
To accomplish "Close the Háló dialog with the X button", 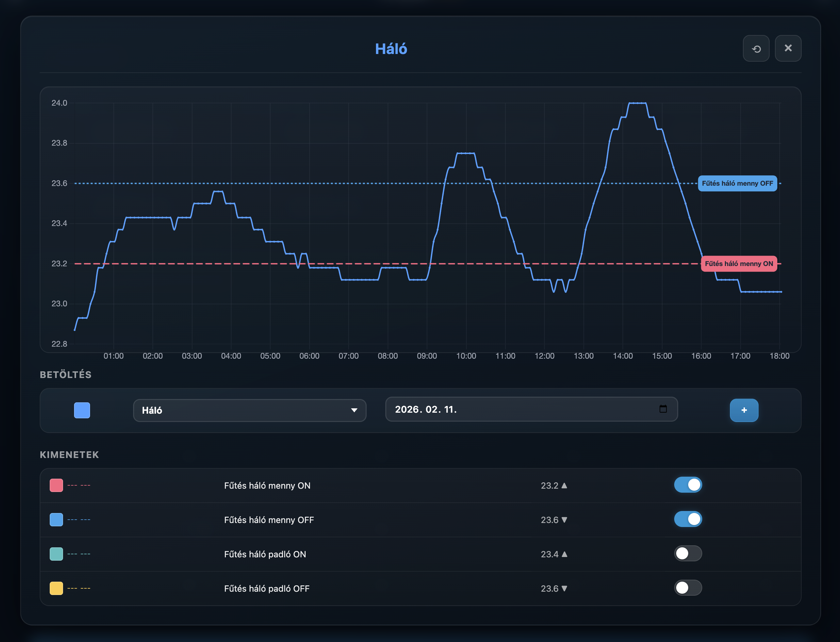I will point(788,48).
